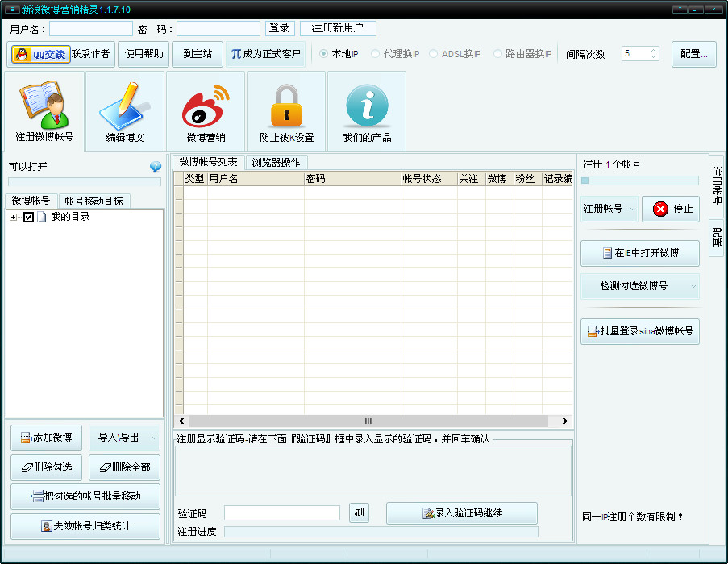Image resolution: width=728 pixels, height=564 pixels.
Task: Select the 路由器换IP radio button
Action: [497, 54]
